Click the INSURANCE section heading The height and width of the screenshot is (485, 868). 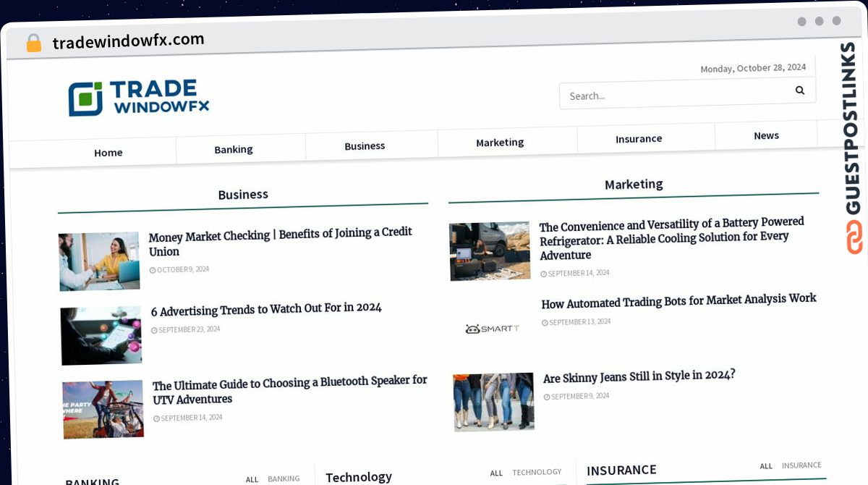621,471
